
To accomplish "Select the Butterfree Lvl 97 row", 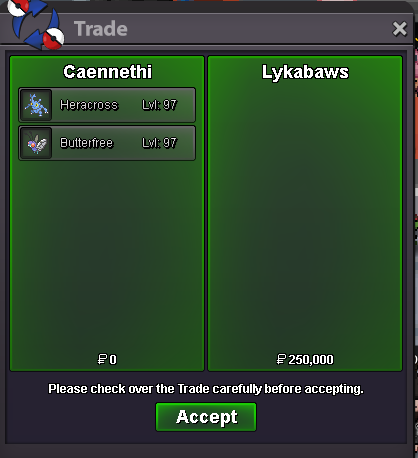I will tap(107, 143).
